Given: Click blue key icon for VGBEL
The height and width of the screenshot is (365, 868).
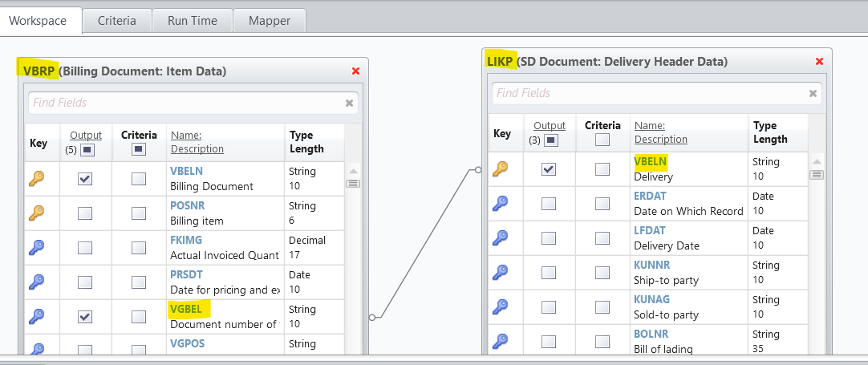Looking at the screenshot, I should pos(37,316).
